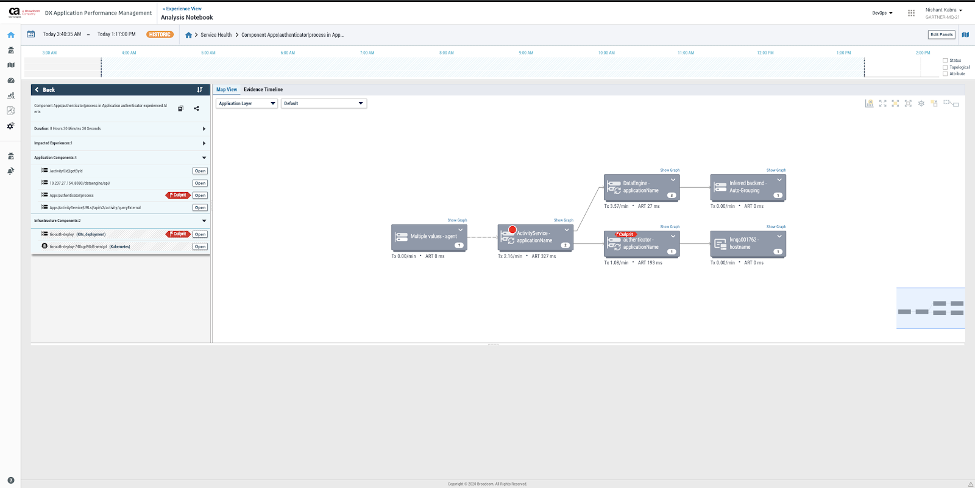
Task: Open the calendar time range picker icon
Action: [31, 34]
